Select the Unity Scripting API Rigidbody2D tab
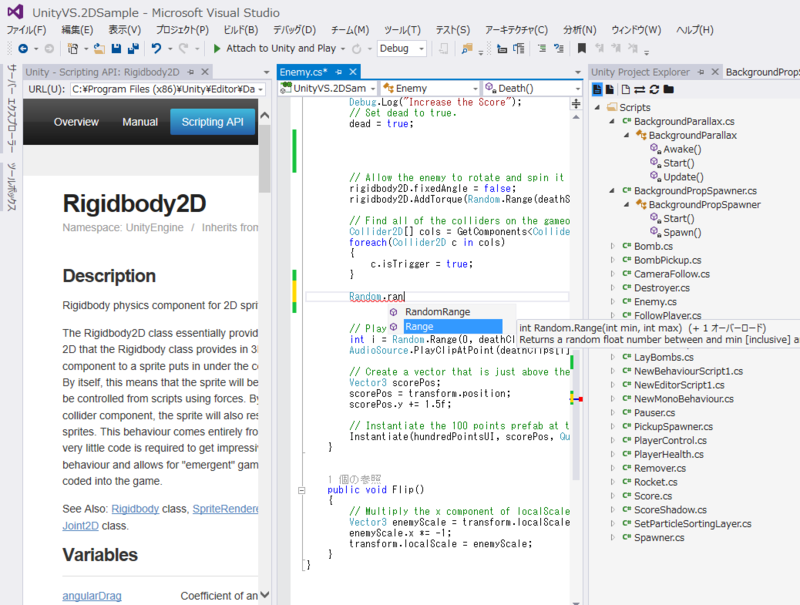Screen dimensions: 800x605 [x=102, y=72]
